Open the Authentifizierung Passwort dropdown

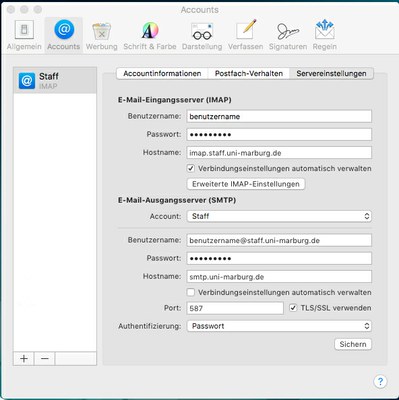[279, 326]
